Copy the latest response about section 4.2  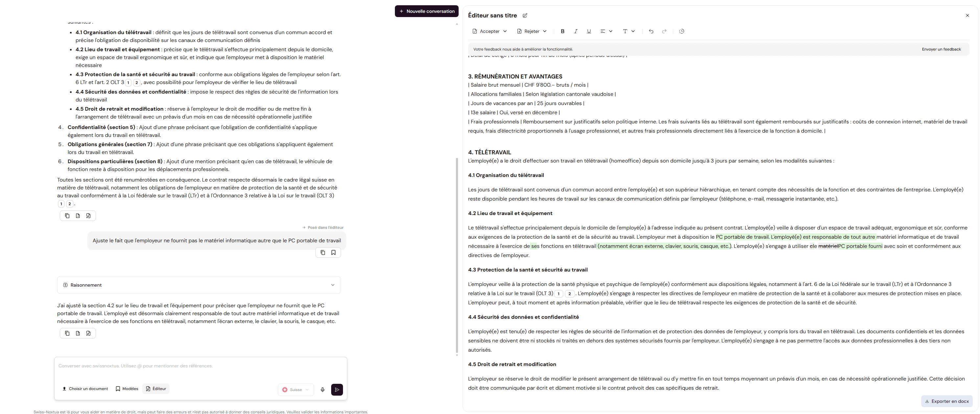tap(67, 334)
